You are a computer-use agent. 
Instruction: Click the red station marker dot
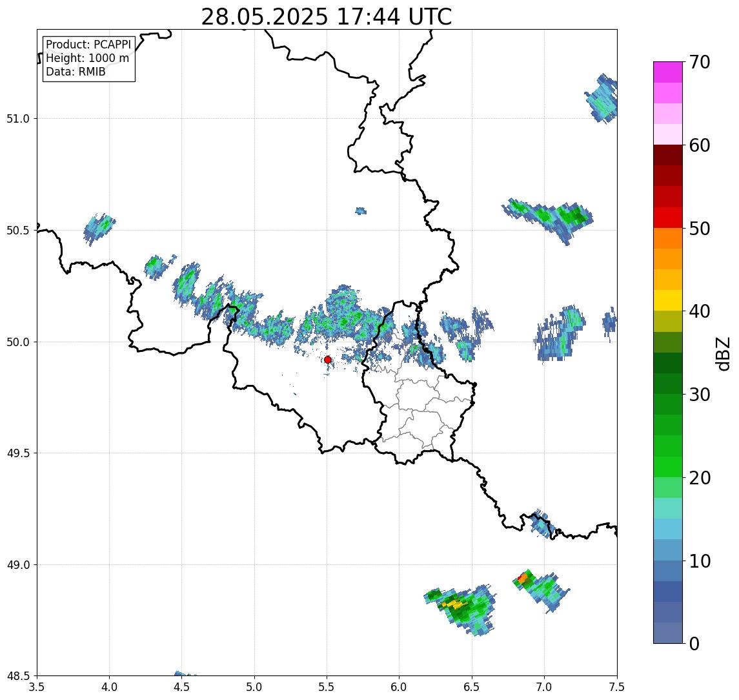(x=328, y=360)
